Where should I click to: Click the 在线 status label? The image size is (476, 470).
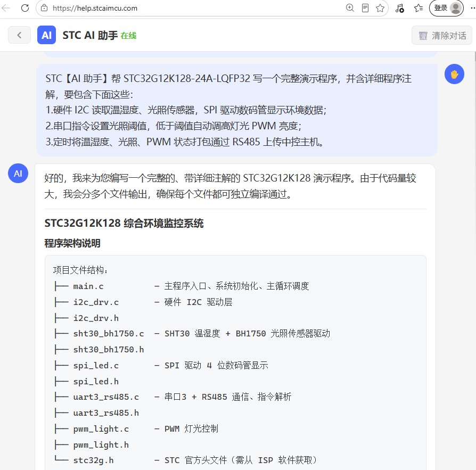click(x=128, y=36)
